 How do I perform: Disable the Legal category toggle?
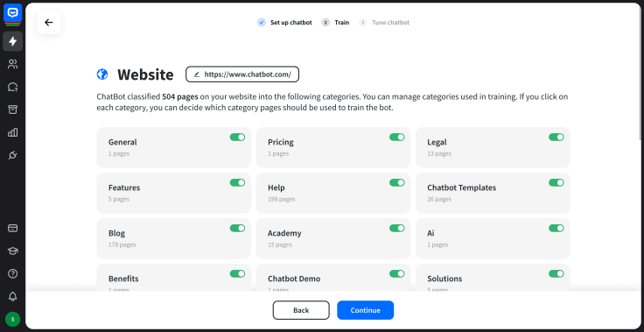point(556,137)
